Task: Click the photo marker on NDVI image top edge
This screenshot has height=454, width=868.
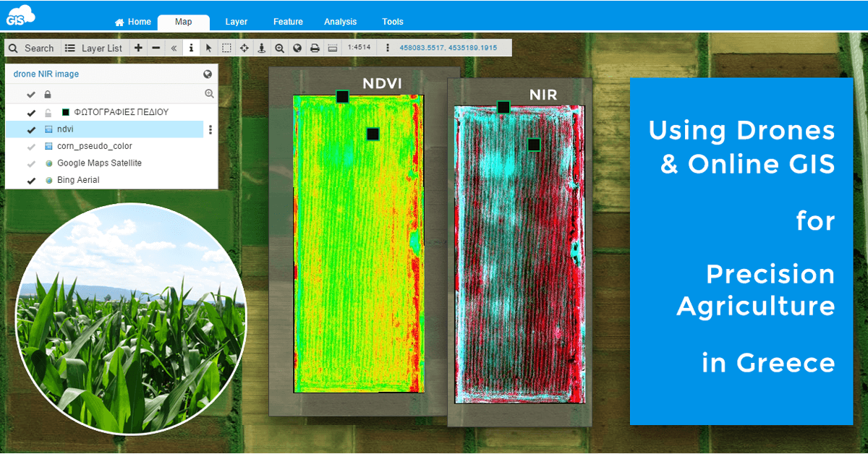Action: pos(342,97)
